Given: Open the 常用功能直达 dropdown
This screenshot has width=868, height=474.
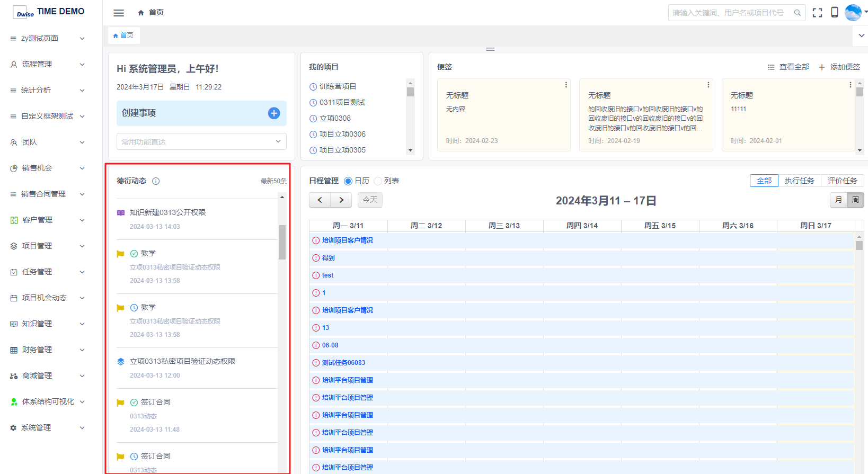Looking at the screenshot, I should tap(201, 142).
